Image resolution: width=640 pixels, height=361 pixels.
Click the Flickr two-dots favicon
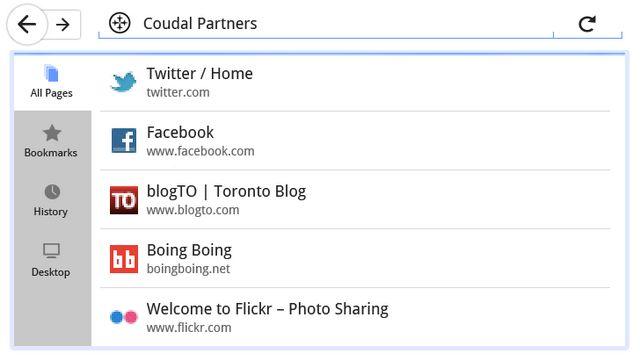click(124, 317)
